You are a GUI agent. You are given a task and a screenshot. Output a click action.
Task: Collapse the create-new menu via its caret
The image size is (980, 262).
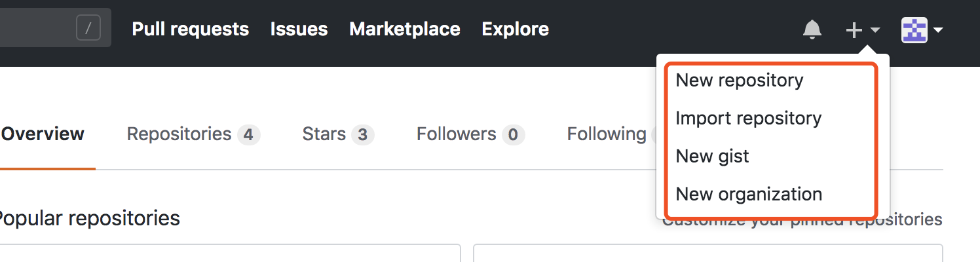pyautogui.click(x=875, y=30)
